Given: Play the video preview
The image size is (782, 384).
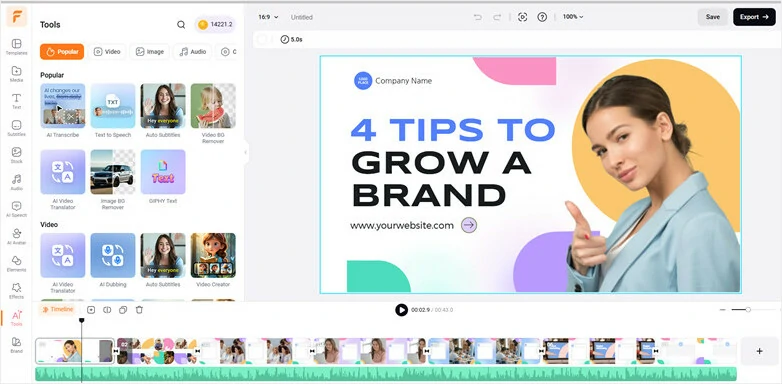Looking at the screenshot, I should point(401,310).
